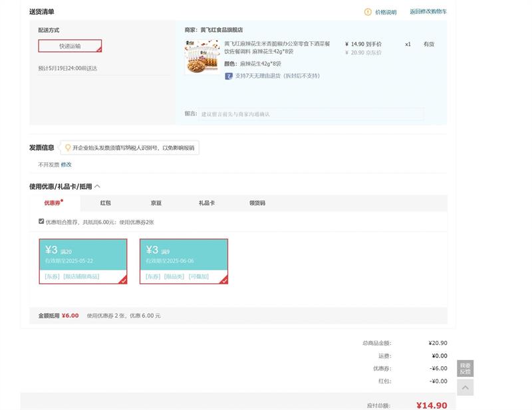Click the price explanation exclamation icon
This screenshot has width=532, height=410.
[x=368, y=12]
